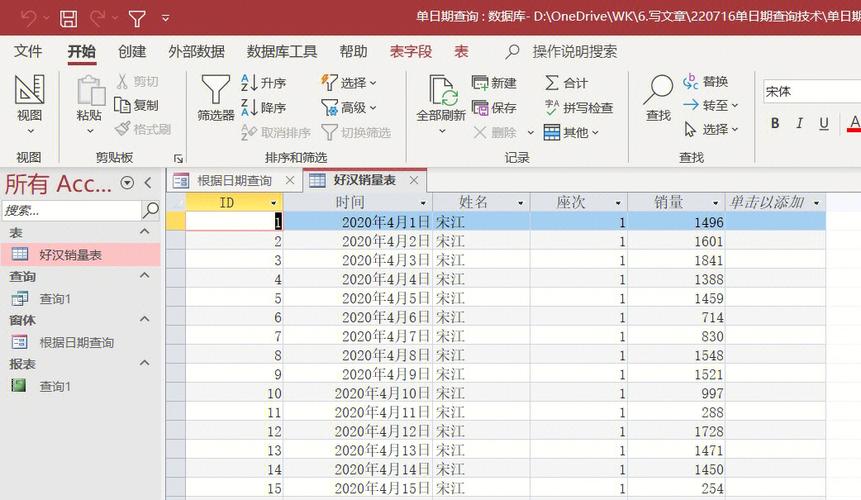
Task: Click the 操作说明搜索 search box
Action: pos(574,52)
